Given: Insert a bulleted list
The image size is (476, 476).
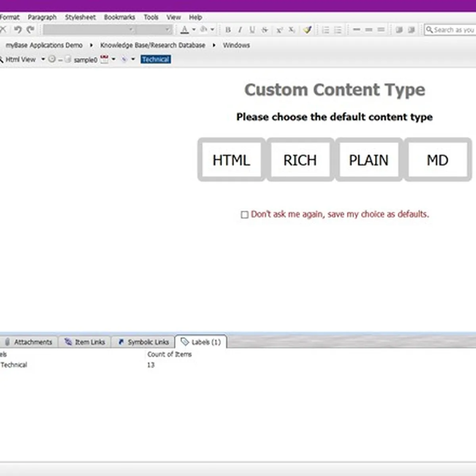Looking at the screenshot, I should point(338,30).
